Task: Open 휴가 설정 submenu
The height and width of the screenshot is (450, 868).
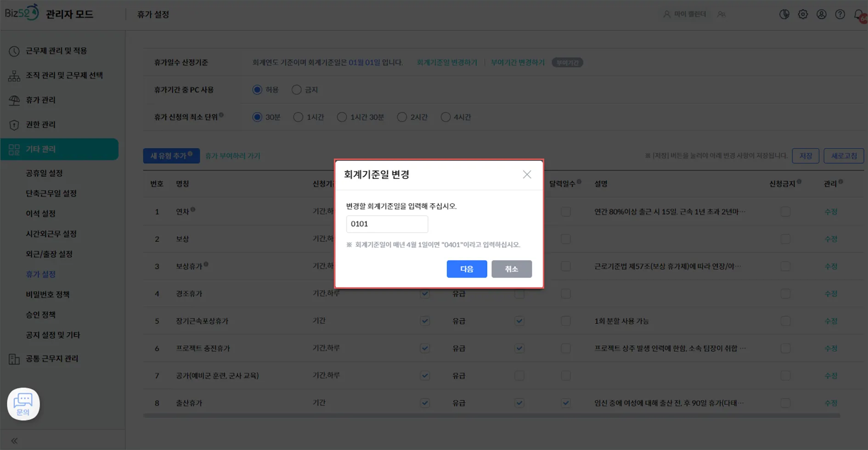Action: point(40,274)
